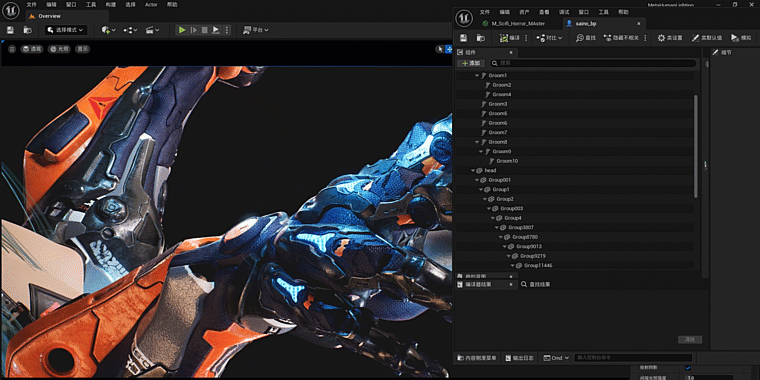Click the Unreal logo in blueprint editor window
Viewport: 760px width, 380px height.
[464, 18]
